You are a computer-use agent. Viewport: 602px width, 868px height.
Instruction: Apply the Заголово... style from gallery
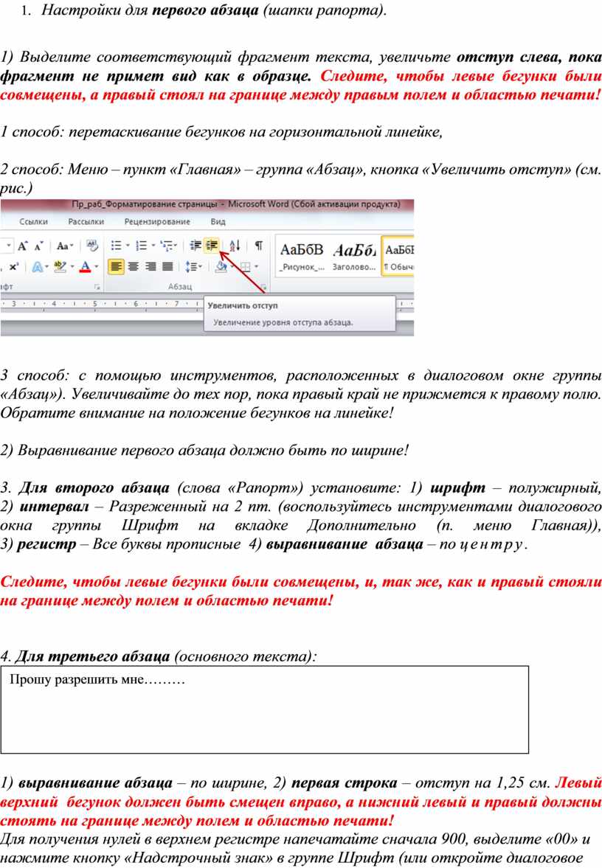pyautogui.click(x=354, y=257)
